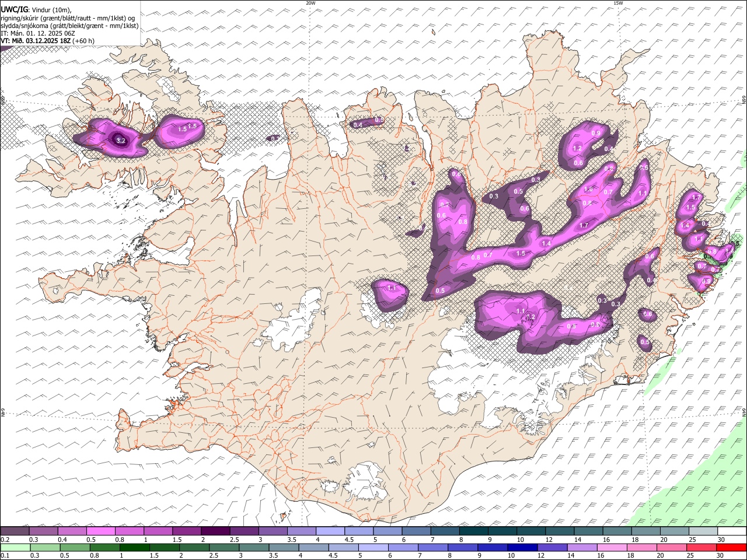This screenshot has height=560, width=747.
Task: Pick the dark mauve 0.2 swatch in upper legend
Action: (x=15, y=531)
